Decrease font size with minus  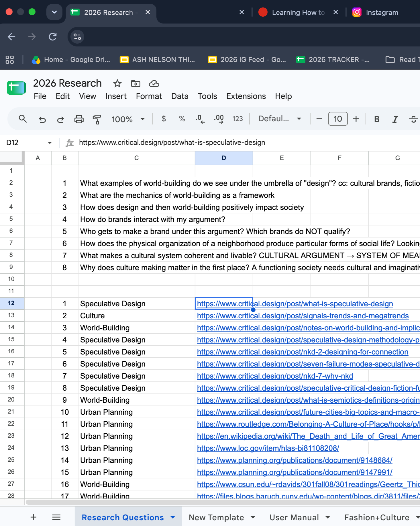[x=319, y=119]
